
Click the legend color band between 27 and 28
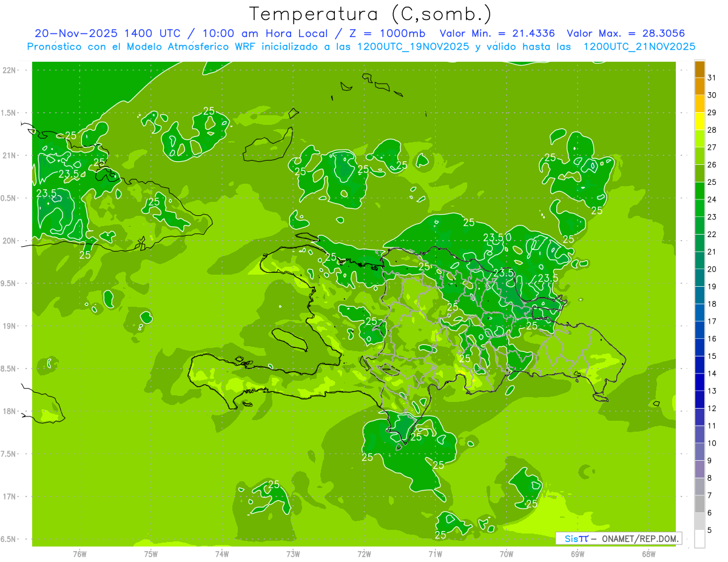[x=699, y=139]
